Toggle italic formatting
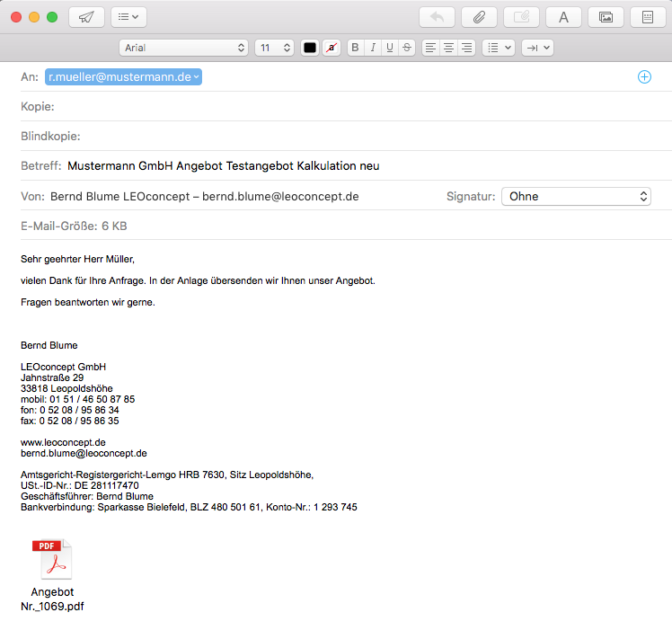Image resolution: width=672 pixels, height=630 pixels. point(373,48)
